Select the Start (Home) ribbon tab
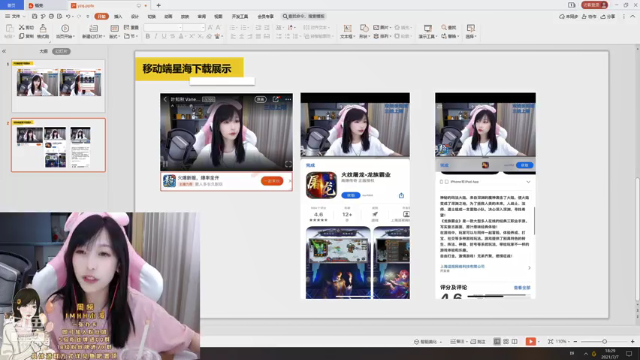The height and width of the screenshot is (360, 640). coord(101,16)
